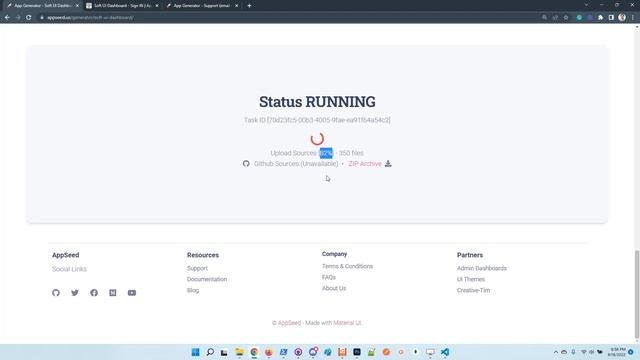Open Firefox from the taskbar
Viewport: 640px width, 360px height.
coord(269,352)
